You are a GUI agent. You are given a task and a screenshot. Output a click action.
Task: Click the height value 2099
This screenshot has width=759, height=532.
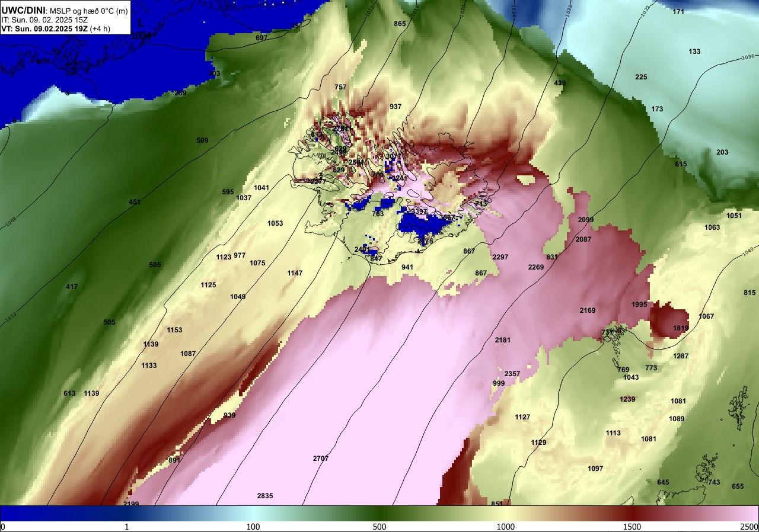586,220
